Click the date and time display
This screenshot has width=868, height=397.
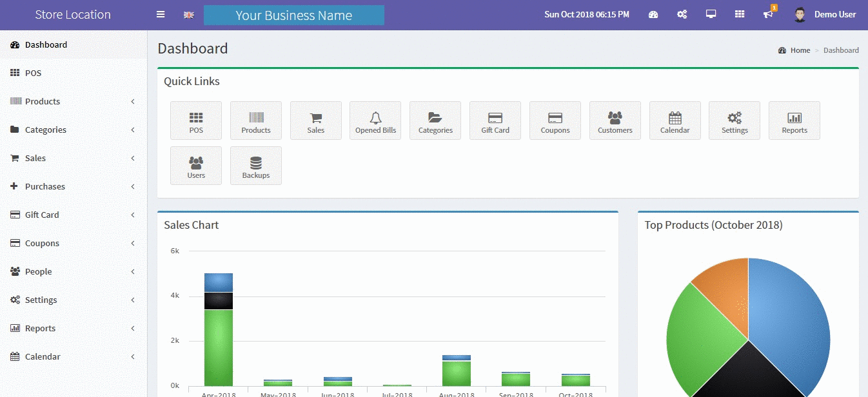pyautogui.click(x=587, y=14)
